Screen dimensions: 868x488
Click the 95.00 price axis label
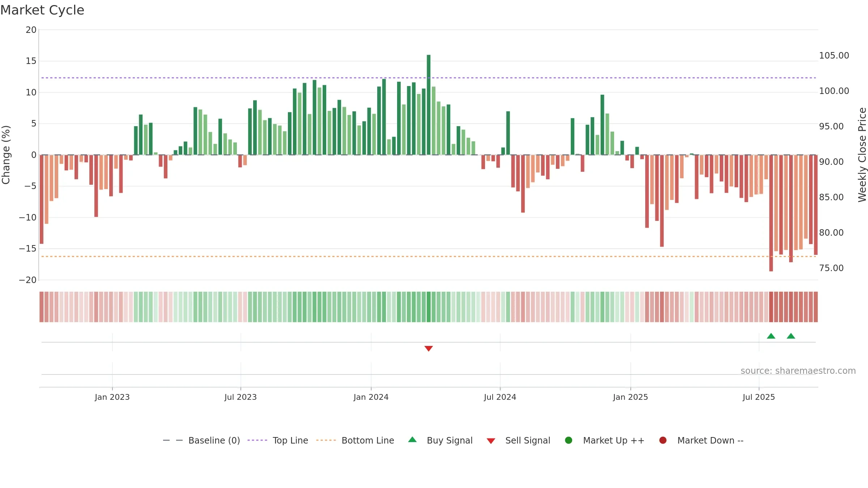point(831,126)
